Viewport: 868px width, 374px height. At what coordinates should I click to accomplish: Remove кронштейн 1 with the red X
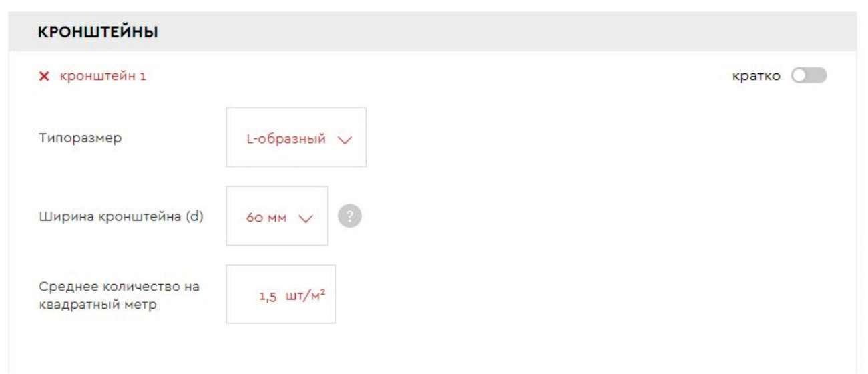click(44, 77)
